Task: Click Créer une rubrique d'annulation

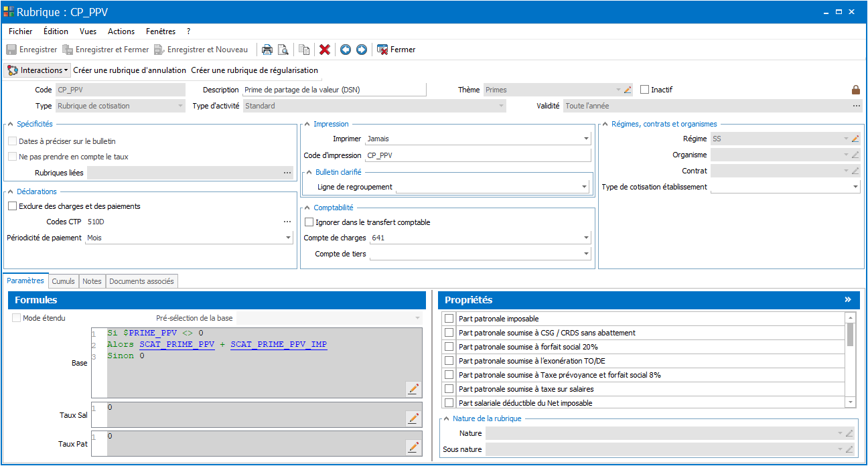Action: coord(129,70)
